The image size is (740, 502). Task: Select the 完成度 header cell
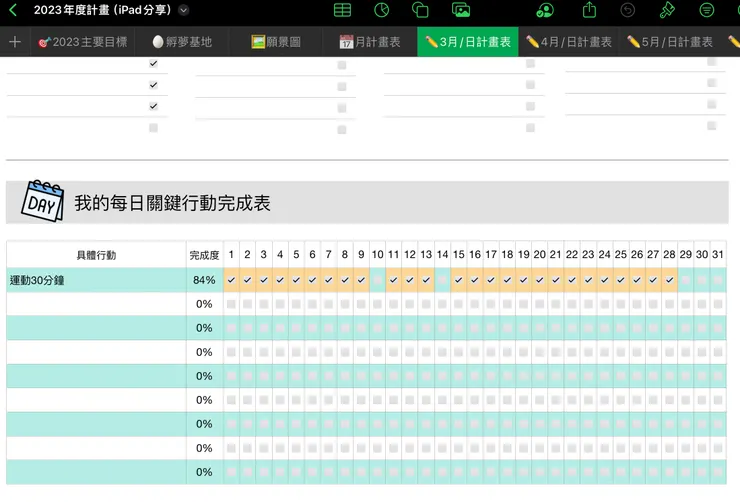click(204, 255)
